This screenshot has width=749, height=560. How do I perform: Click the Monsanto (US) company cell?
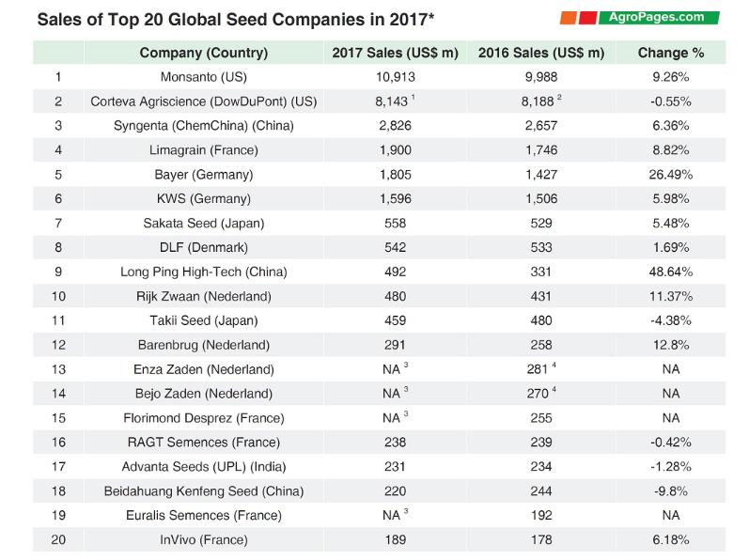click(203, 77)
